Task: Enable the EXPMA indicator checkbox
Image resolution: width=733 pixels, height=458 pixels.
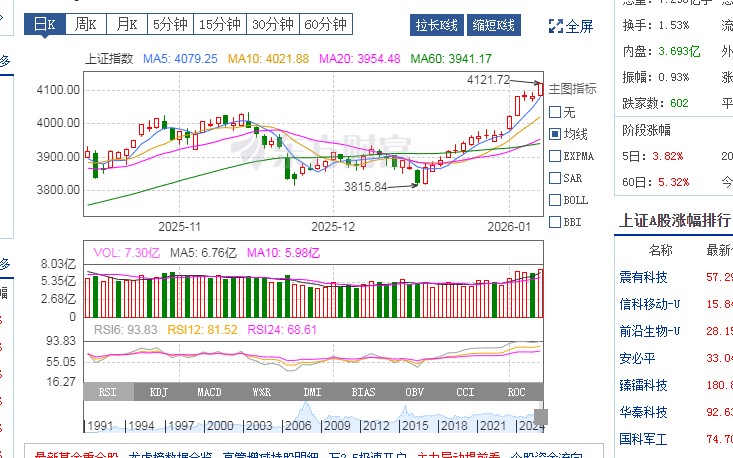Action: (x=555, y=156)
